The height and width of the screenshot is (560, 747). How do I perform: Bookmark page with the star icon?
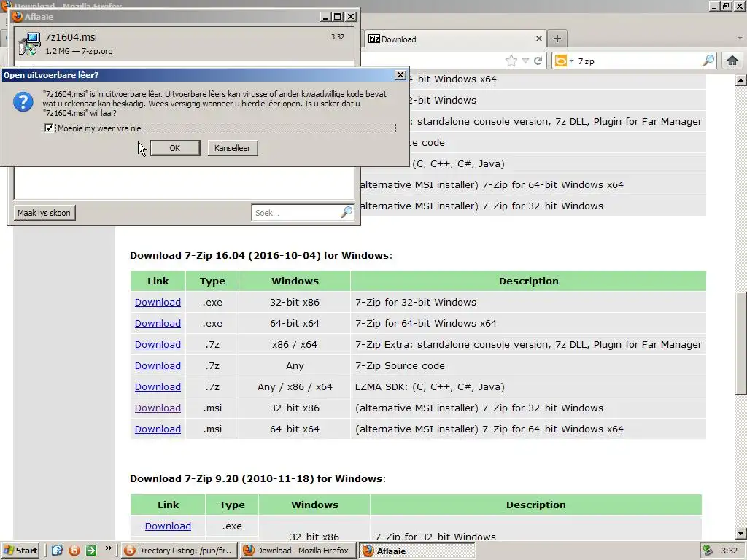pyautogui.click(x=511, y=61)
